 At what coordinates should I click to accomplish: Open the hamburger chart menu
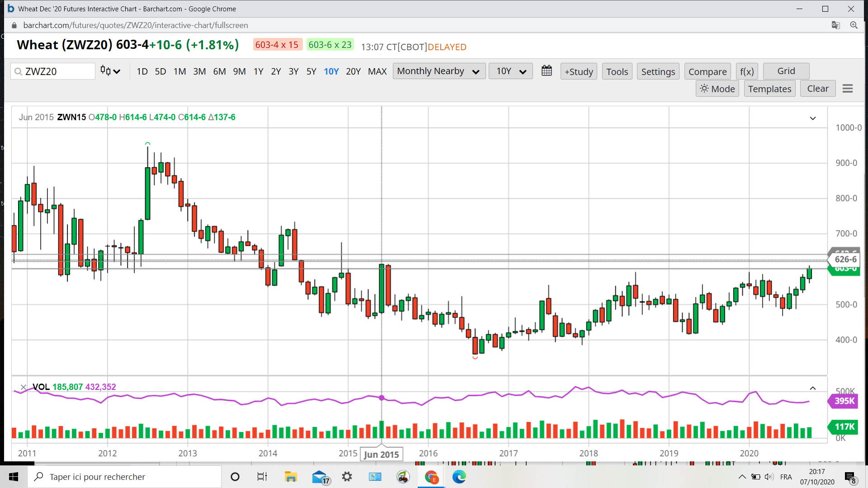click(x=848, y=89)
